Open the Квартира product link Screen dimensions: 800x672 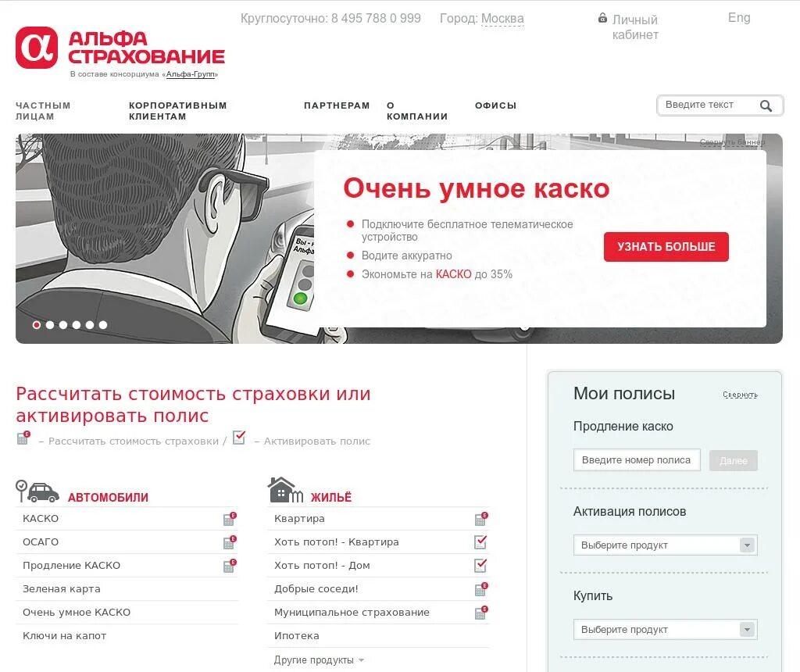(x=299, y=518)
